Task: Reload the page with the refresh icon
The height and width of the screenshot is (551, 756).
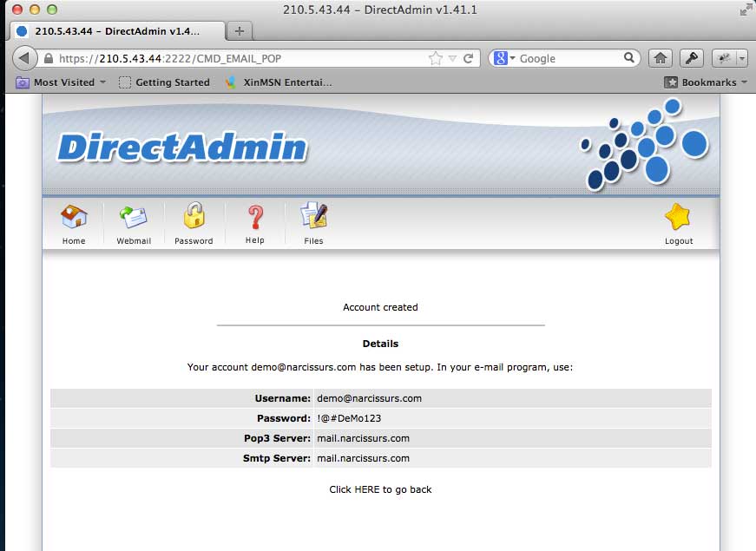Action: click(468, 58)
